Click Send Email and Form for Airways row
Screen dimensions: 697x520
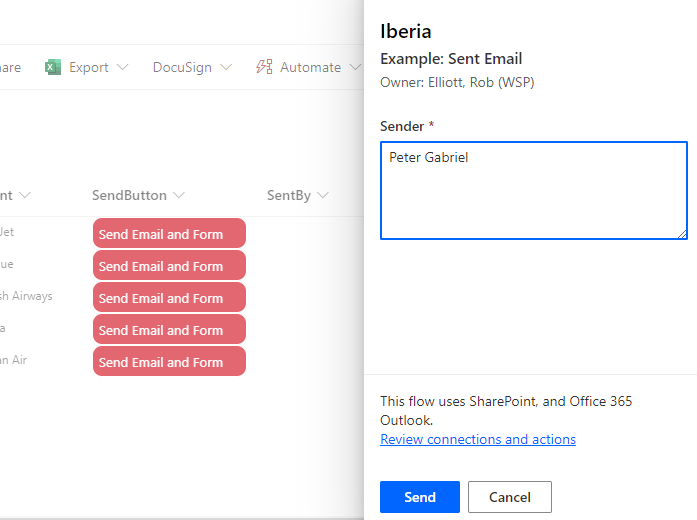[x=169, y=298]
